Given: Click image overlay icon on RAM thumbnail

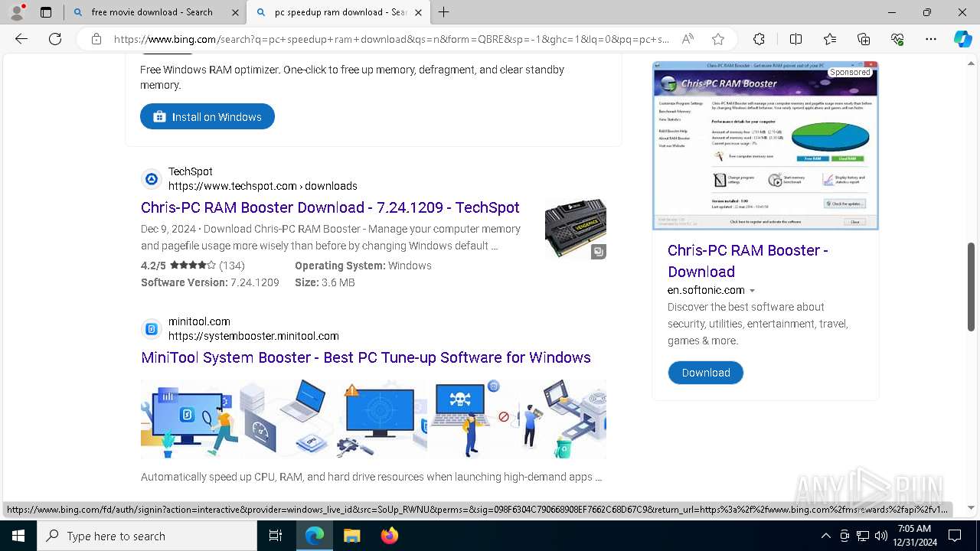Looking at the screenshot, I should [599, 252].
